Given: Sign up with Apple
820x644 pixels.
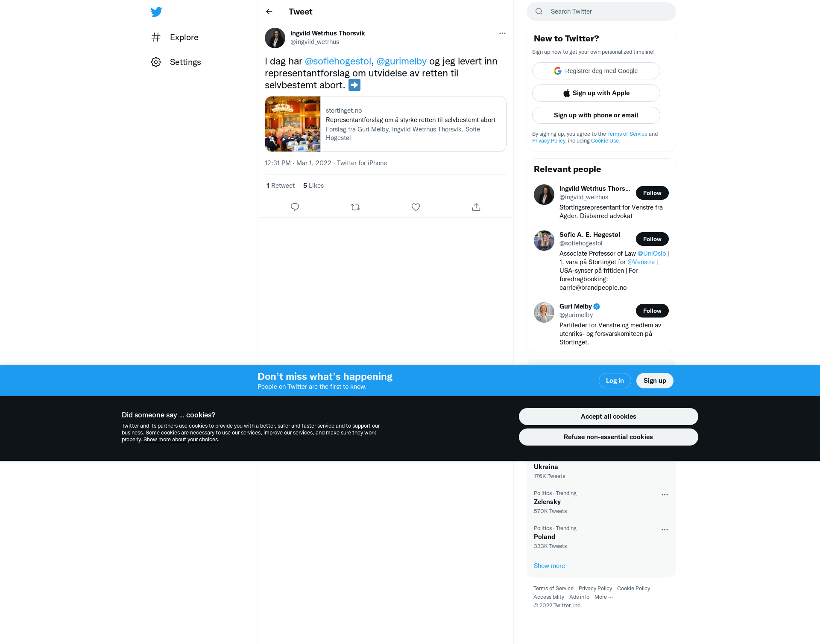Looking at the screenshot, I should 596,93.
